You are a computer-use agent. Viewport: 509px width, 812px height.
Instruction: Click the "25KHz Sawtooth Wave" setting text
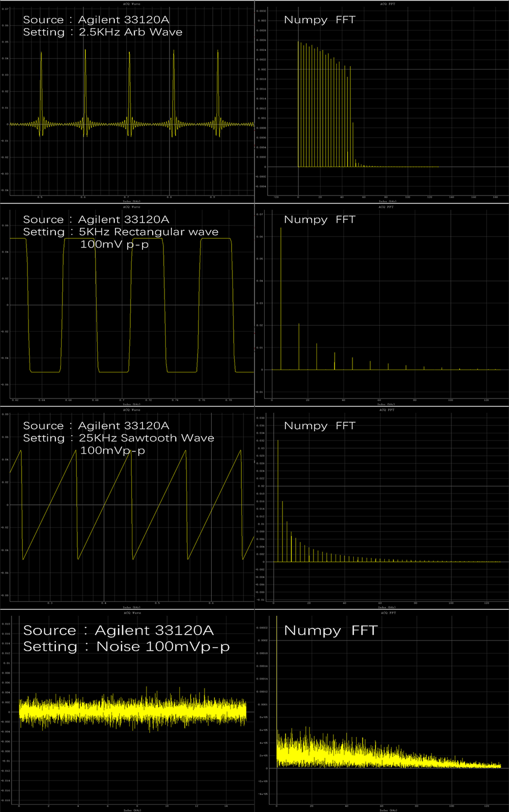[146, 438]
